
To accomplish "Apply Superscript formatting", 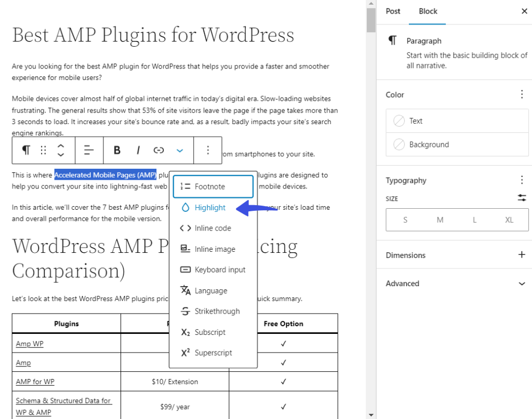I will point(213,353).
